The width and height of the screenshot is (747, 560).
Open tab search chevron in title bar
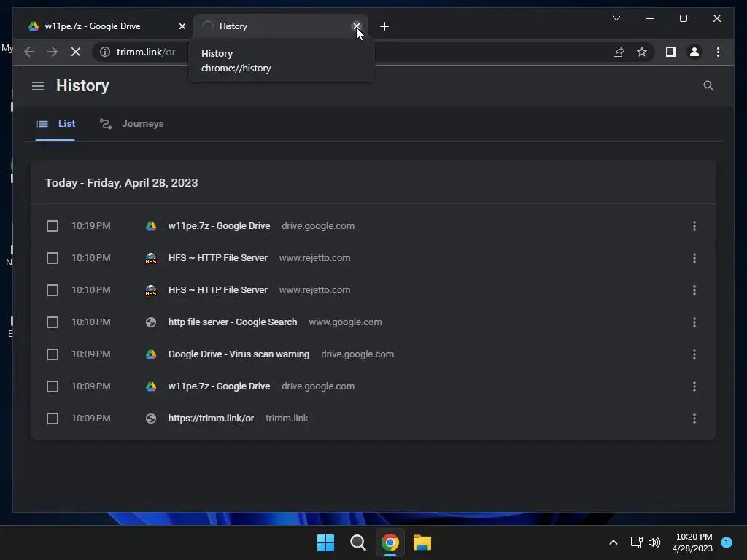coord(616,18)
